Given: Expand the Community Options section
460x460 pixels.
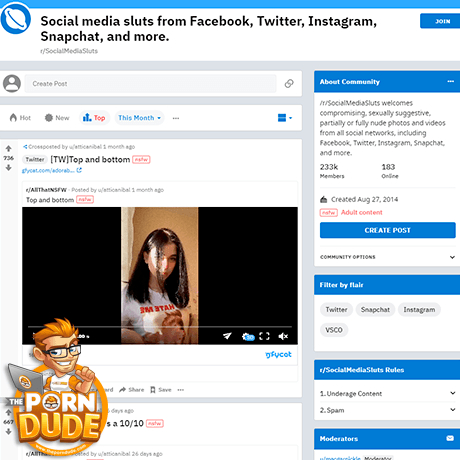Looking at the screenshot, I should pos(387,257).
